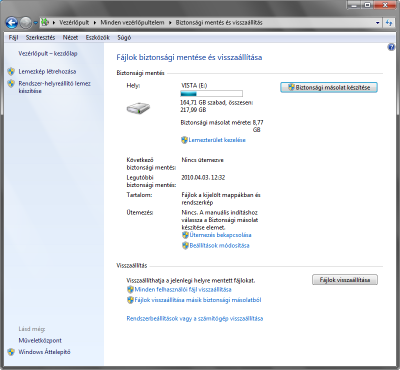Viewport: 400px width, 370px height.
Task: Expand the arrow after Vezérlőpult breadcrumb
Action: click(x=95, y=23)
